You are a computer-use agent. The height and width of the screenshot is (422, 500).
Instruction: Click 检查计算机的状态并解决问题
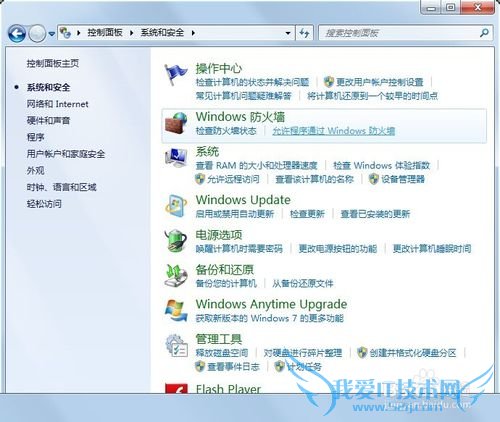252,82
